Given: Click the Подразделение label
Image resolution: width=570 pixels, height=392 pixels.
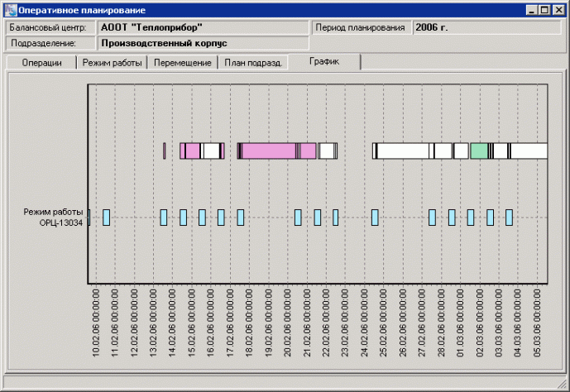Looking at the screenshot, I should pyautogui.click(x=43, y=43).
